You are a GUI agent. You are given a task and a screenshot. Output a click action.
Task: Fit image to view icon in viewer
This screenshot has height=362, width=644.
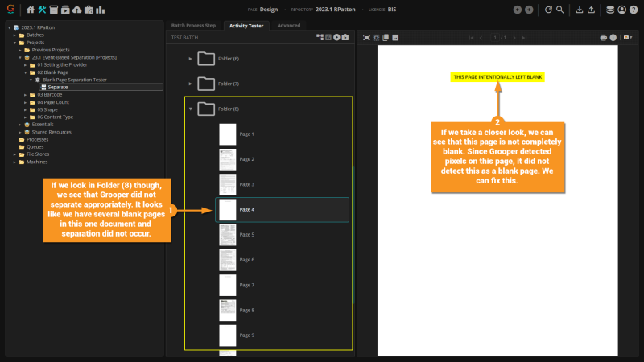pyautogui.click(x=366, y=37)
